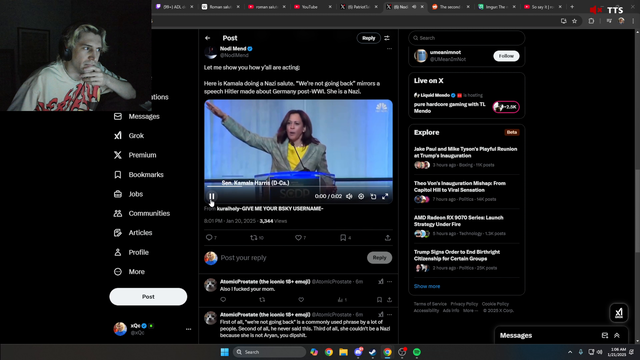Screen dimensions: 640x360
Task: Open the floating Grok button
Action: 619,313
